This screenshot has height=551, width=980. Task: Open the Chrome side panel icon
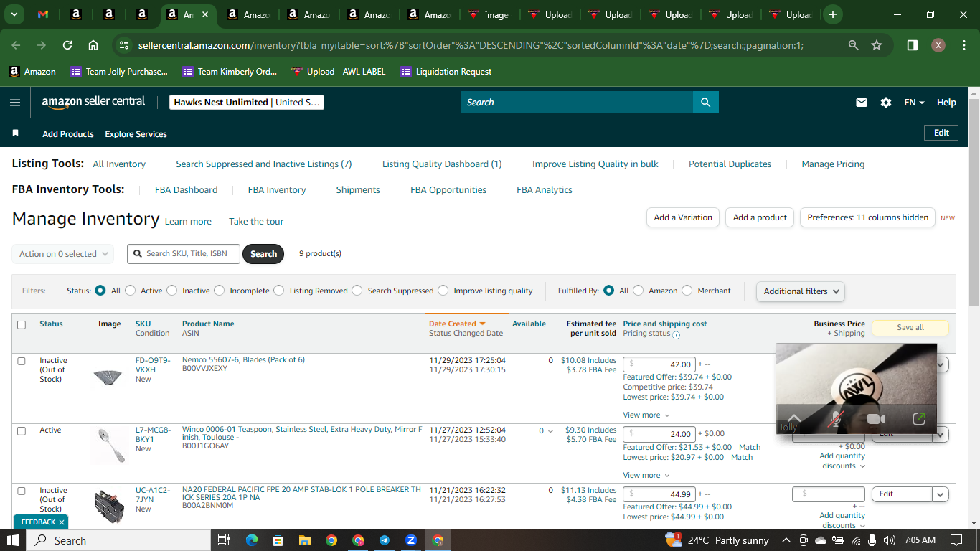(x=912, y=45)
